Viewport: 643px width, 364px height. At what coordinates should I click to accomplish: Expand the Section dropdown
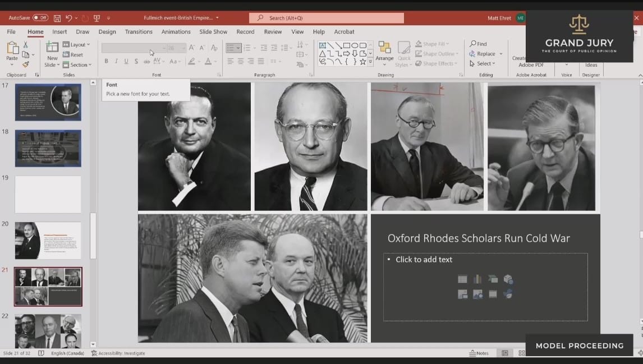coord(76,64)
